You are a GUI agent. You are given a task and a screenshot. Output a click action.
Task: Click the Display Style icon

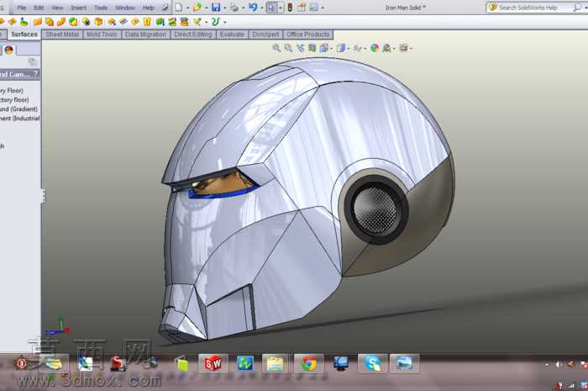(x=340, y=48)
